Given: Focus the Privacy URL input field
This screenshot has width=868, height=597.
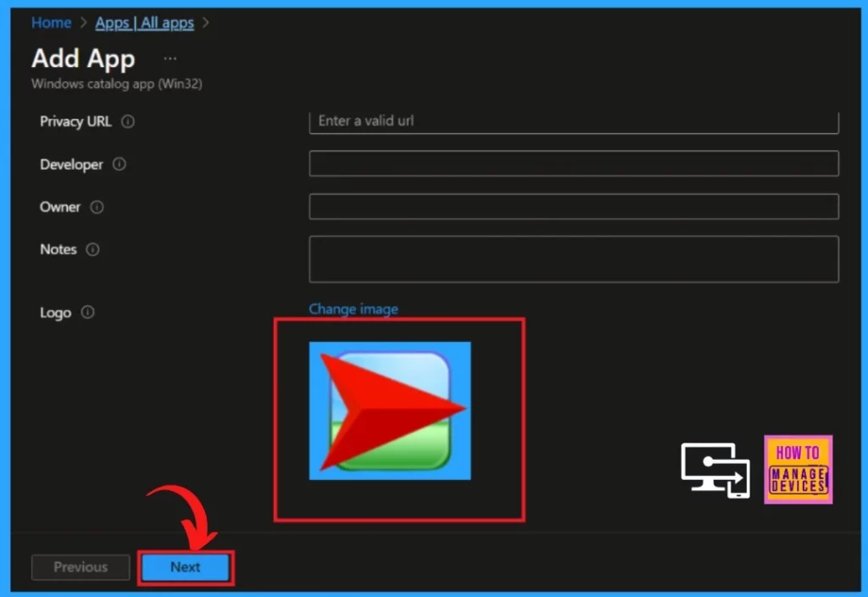Looking at the screenshot, I should (574, 121).
